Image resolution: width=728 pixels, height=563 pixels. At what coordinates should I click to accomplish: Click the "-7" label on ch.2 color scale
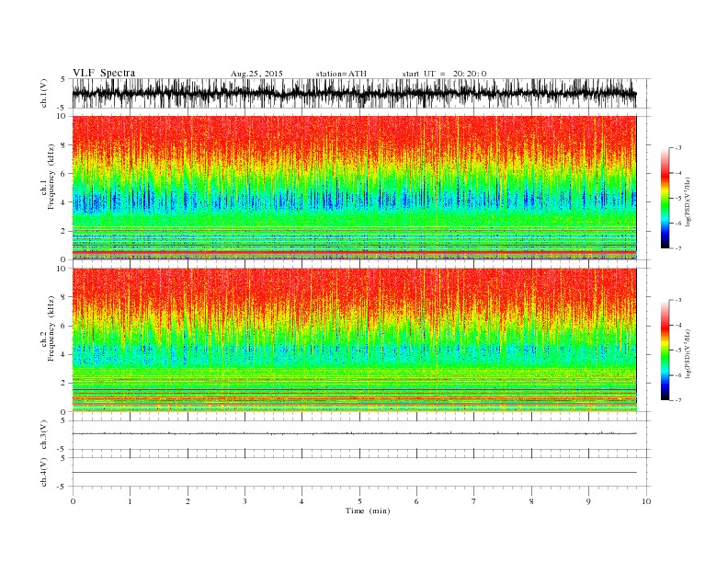pyautogui.click(x=678, y=400)
